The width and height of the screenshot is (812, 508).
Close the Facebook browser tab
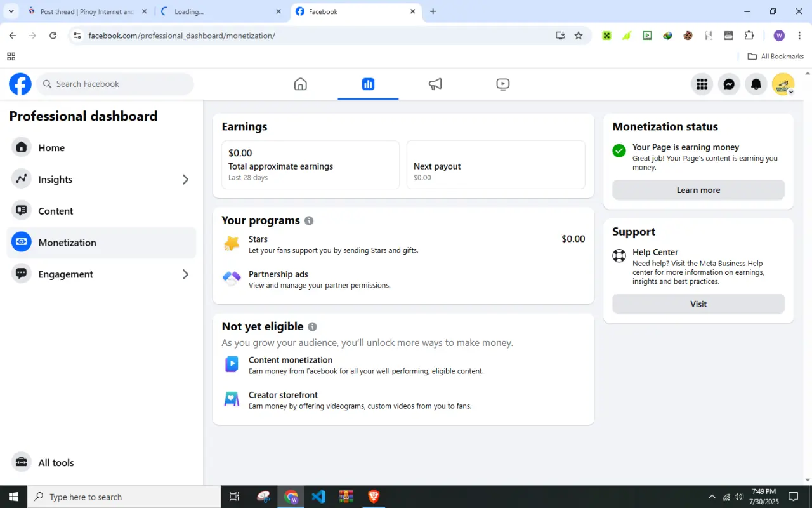(x=412, y=11)
